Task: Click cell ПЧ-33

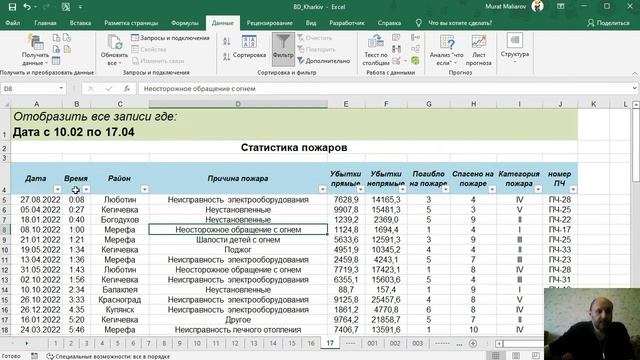Action: (560, 249)
